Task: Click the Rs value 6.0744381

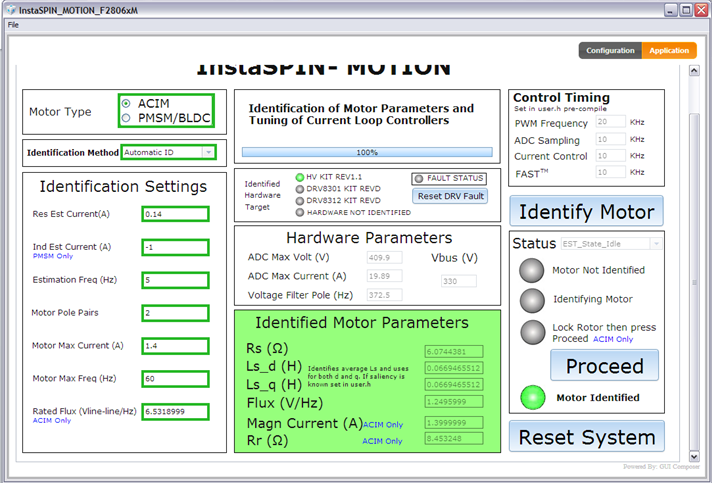Action: 454,351
